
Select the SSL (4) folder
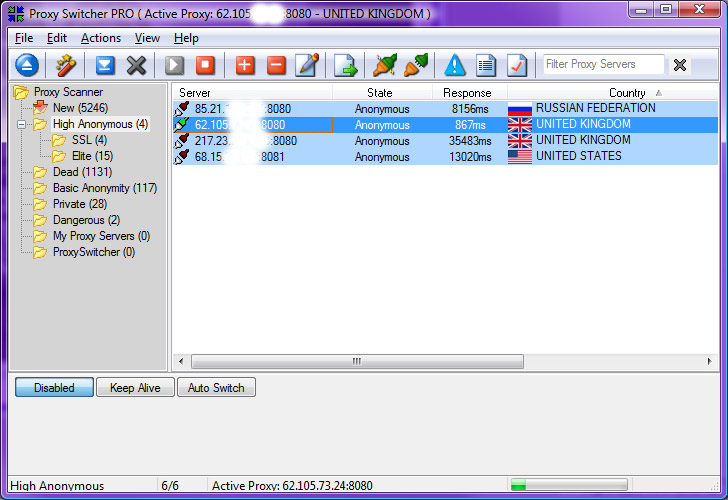click(89, 140)
